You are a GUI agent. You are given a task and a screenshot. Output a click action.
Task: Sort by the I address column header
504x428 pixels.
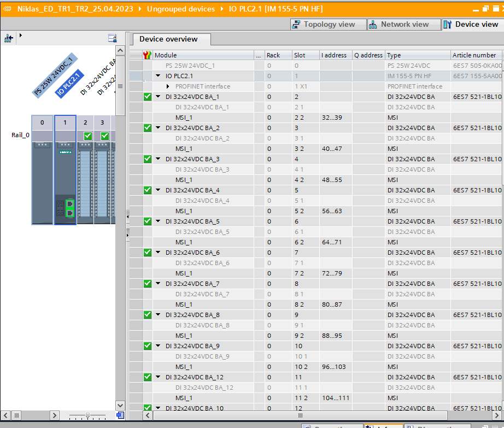point(336,55)
